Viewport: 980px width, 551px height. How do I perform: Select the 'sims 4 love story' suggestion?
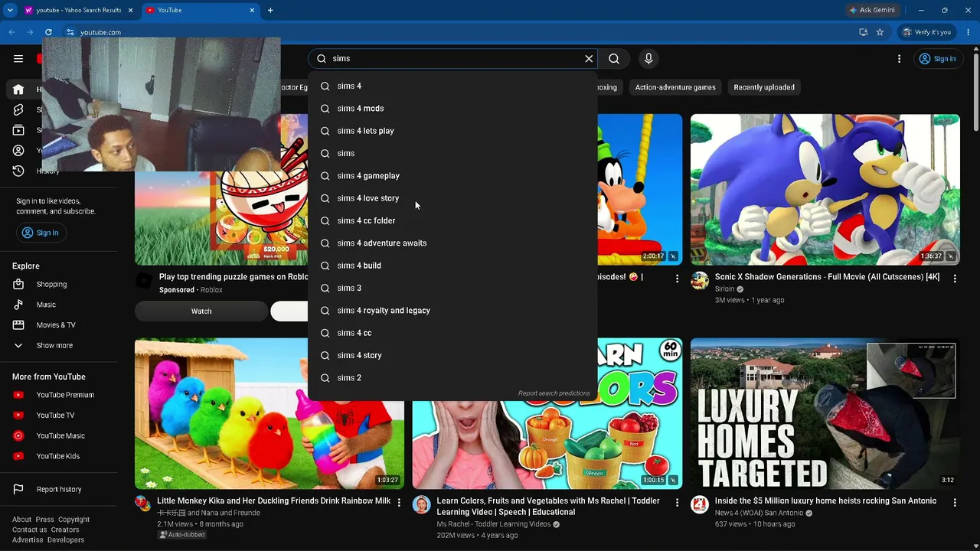coord(452,198)
